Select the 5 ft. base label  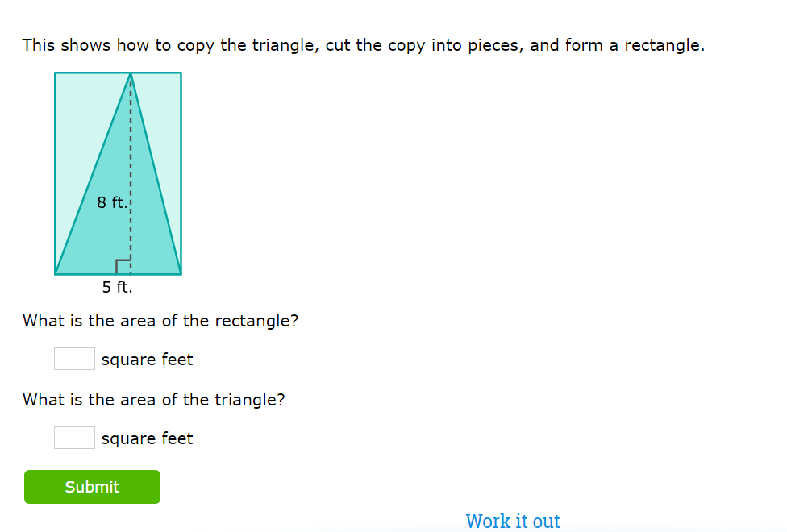(117, 287)
